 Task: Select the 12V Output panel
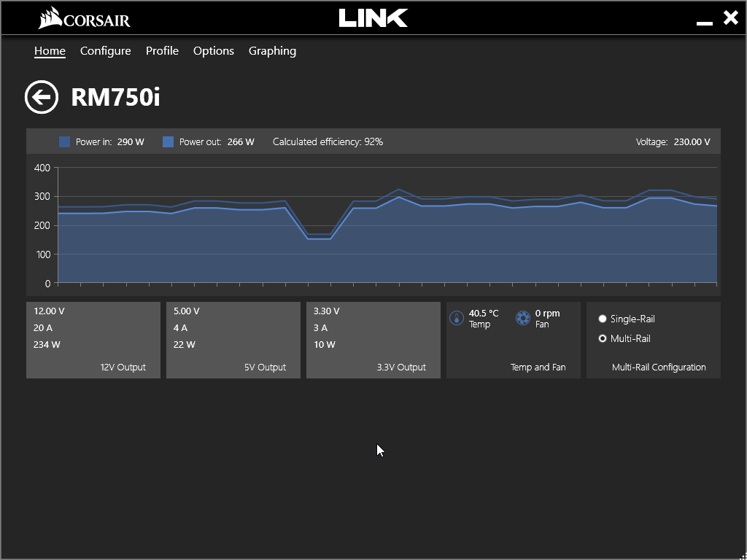tap(93, 340)
